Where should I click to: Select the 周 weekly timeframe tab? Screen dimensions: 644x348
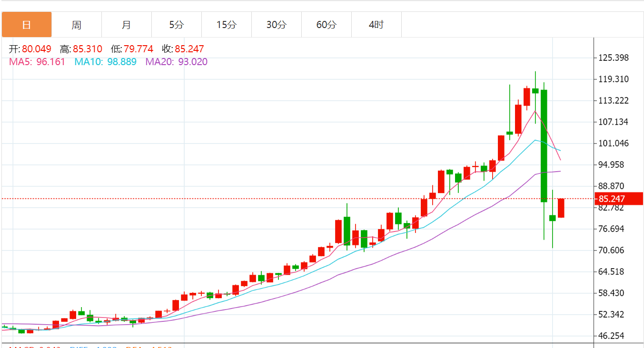click(77, 25)
